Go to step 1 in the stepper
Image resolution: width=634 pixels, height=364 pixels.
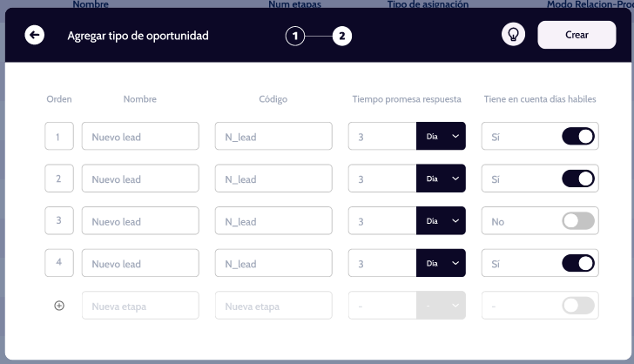tap(295, 36)
